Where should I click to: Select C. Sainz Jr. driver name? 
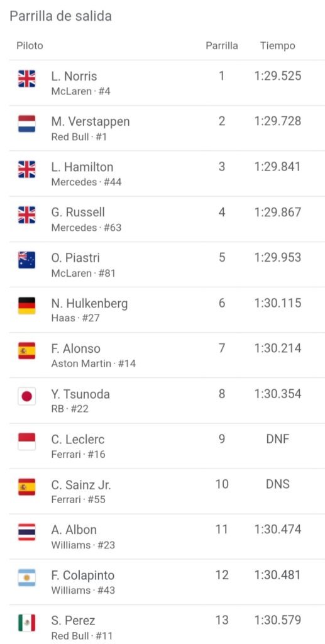pos(81,485)
